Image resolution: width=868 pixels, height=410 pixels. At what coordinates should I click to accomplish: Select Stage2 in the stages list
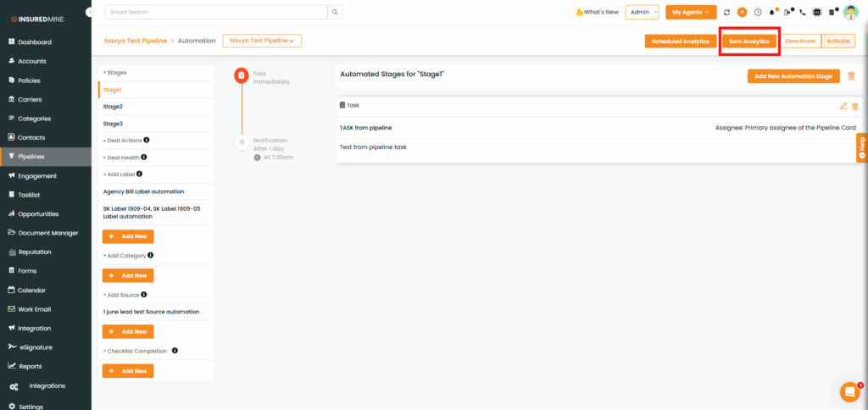(114, 107)
